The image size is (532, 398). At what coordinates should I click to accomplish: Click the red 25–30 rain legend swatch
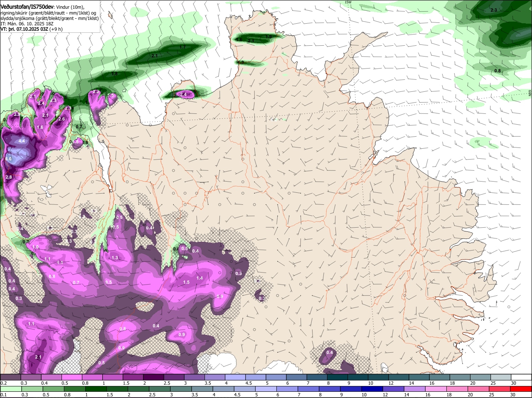(x=500, y=389)
